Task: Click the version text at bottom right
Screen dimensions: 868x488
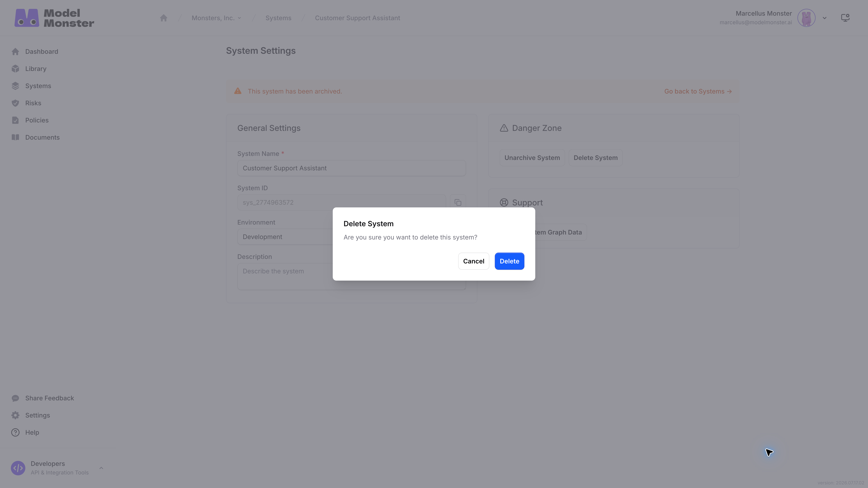Action: pyautogui.click(x=840, y=483)
